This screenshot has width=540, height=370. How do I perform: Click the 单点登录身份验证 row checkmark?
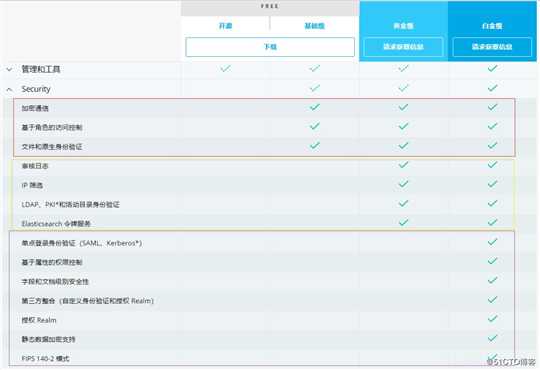tap(492, 242)
